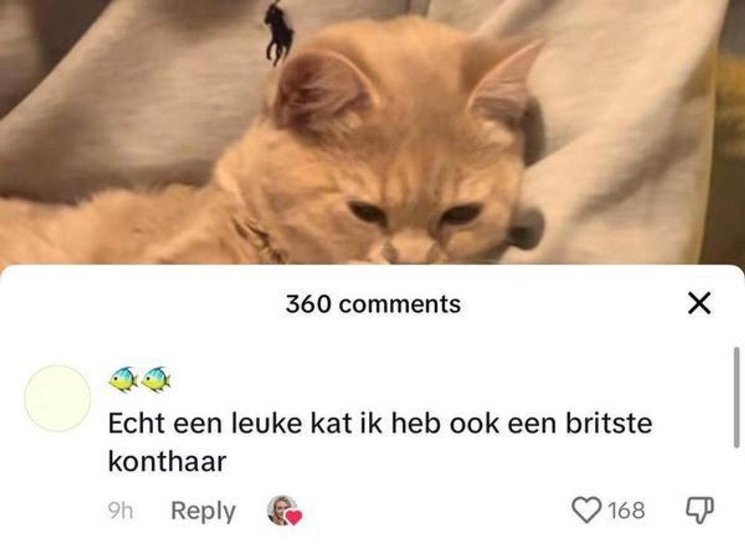The width and height of the screenshot is (745, 560).
Task: Click the 9h comment timestamp
Action: (x=119, y=511)
